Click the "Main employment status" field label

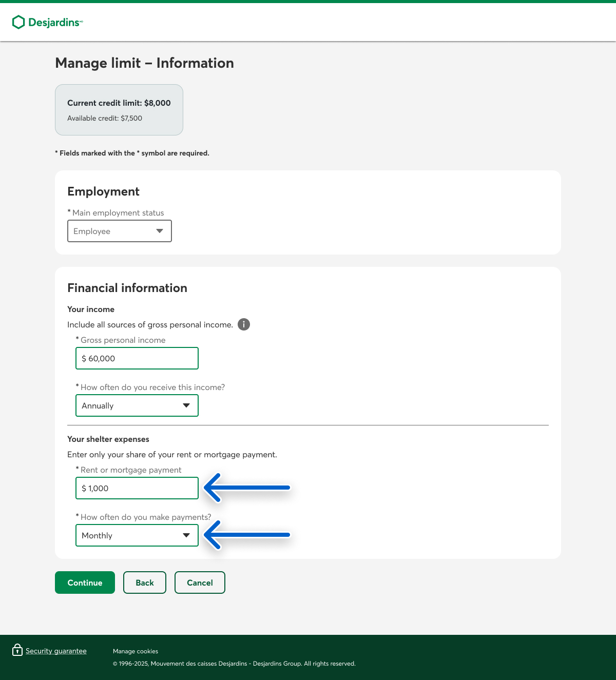(118, 212)
